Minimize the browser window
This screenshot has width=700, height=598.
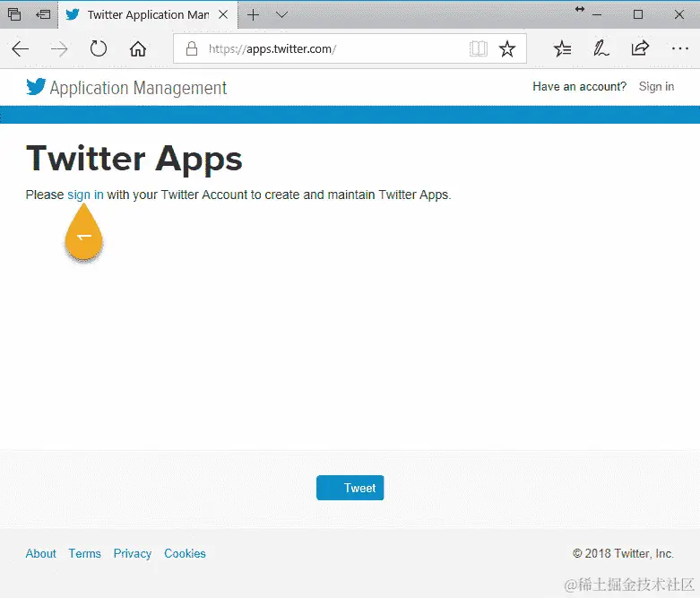tap(597, 14)
